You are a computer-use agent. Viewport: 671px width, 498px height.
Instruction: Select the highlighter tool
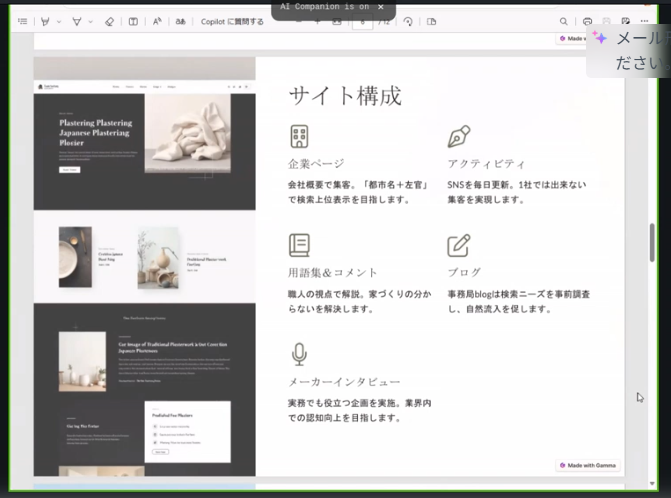(x=45, y=21)
